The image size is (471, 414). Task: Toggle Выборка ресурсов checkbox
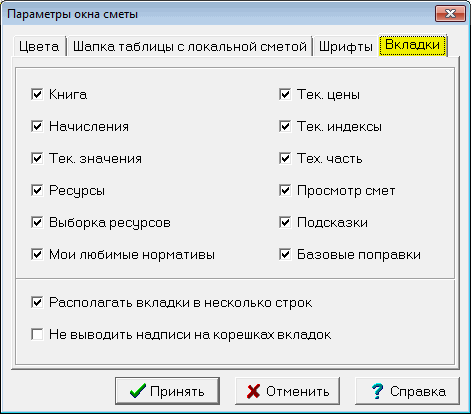click(37, 222)
